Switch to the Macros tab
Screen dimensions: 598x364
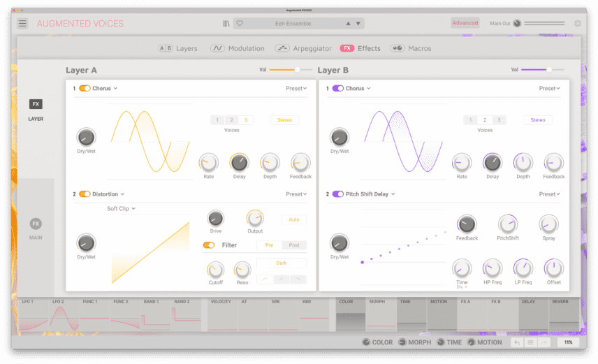coord(411,48)
